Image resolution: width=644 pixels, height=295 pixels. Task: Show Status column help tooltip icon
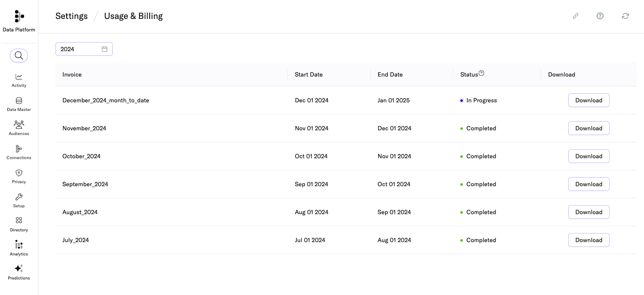click(481, 74)
